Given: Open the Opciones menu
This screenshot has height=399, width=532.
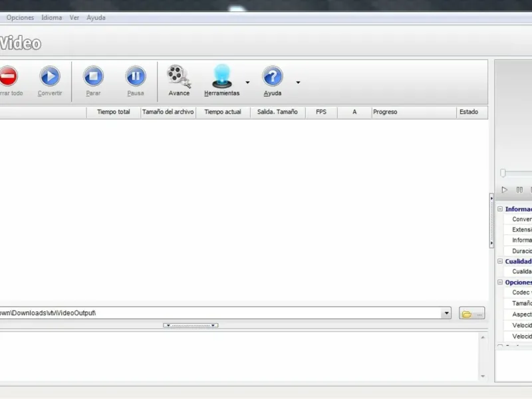Looking at the screenshot, I should pos(20,18).
